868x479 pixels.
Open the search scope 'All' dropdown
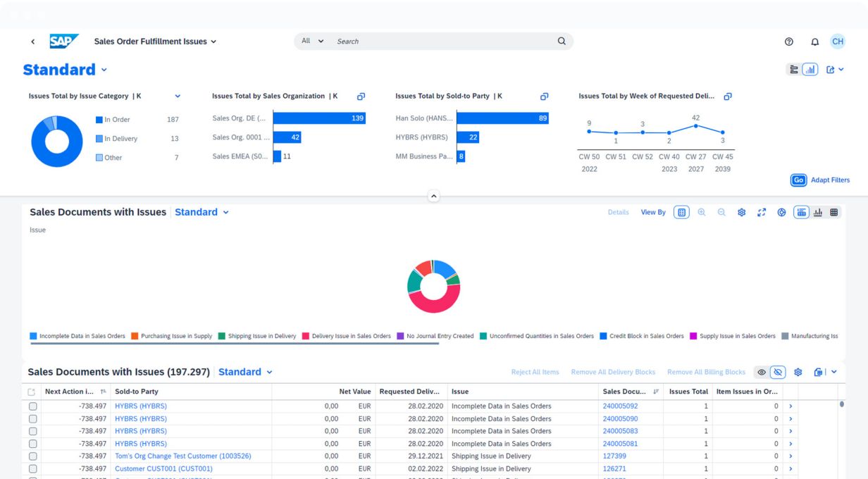[x=312, y=41]
